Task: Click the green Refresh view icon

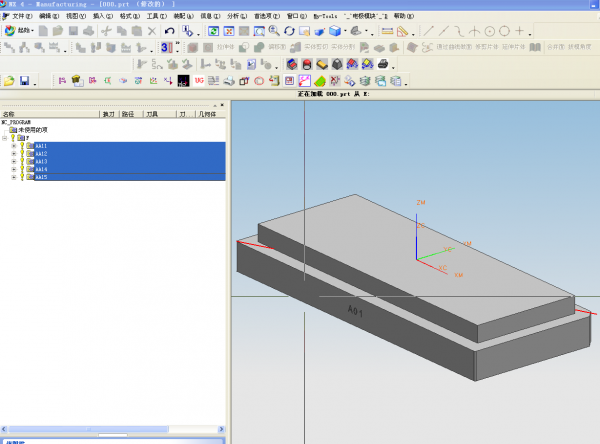Action: tap(214, 31)
